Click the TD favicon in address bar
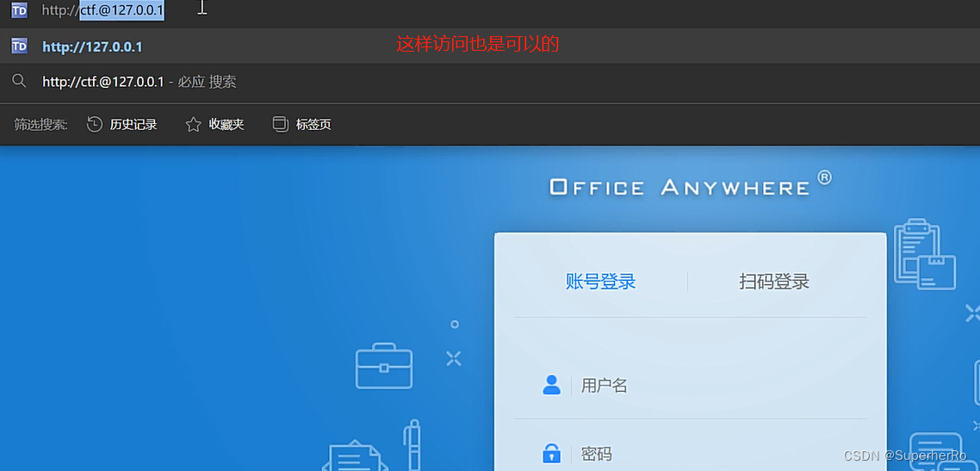Image resolution: width=980 pixels, height=471 pixels. [x=19, y=10]
